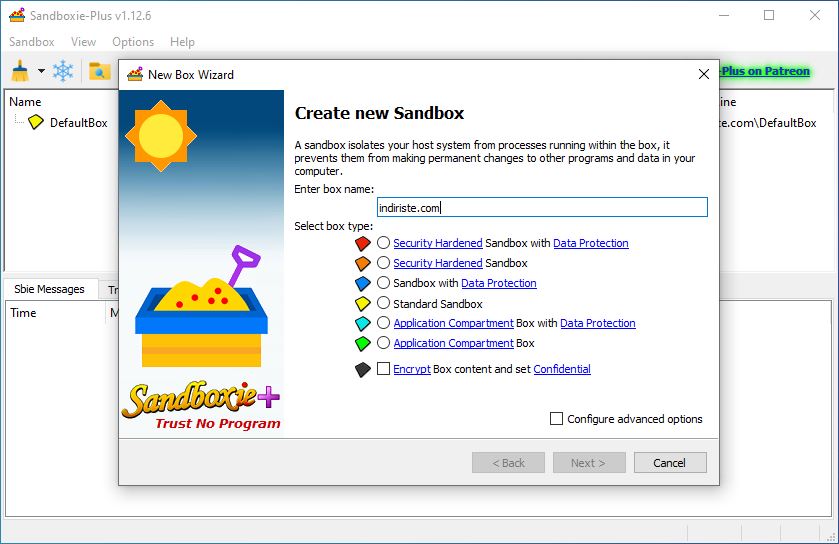Viewport: 839px width, 544px height.
Task: Open the View menu
Action: pyautogui.click(x=83, y=42)
